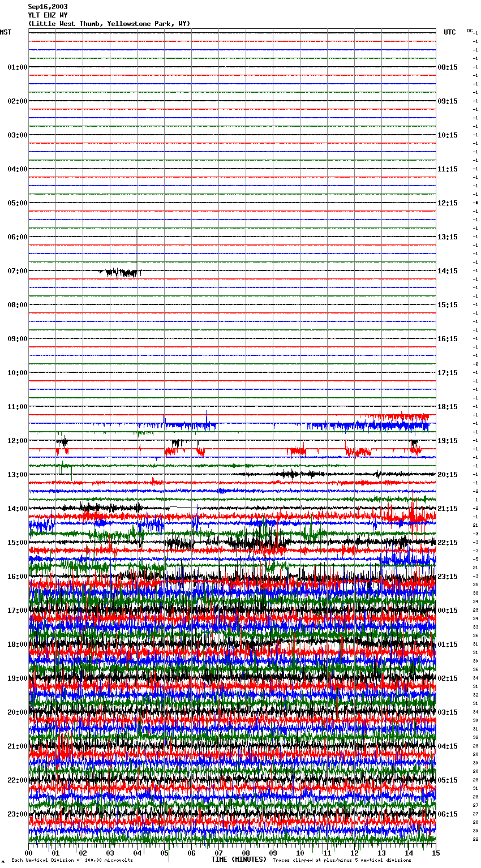
Task: Click the 19:15 UTC time label
Action: click(x=448, y=441)
